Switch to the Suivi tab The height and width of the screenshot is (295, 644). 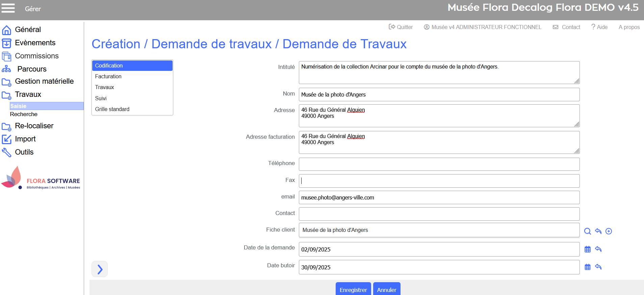coord(101,98)
